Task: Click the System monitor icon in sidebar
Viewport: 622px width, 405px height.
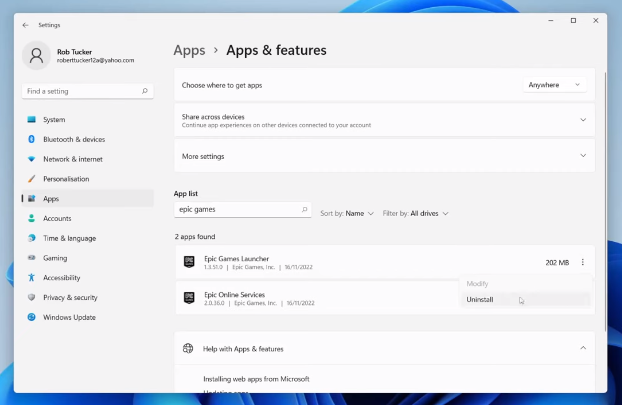Action: 31,119
